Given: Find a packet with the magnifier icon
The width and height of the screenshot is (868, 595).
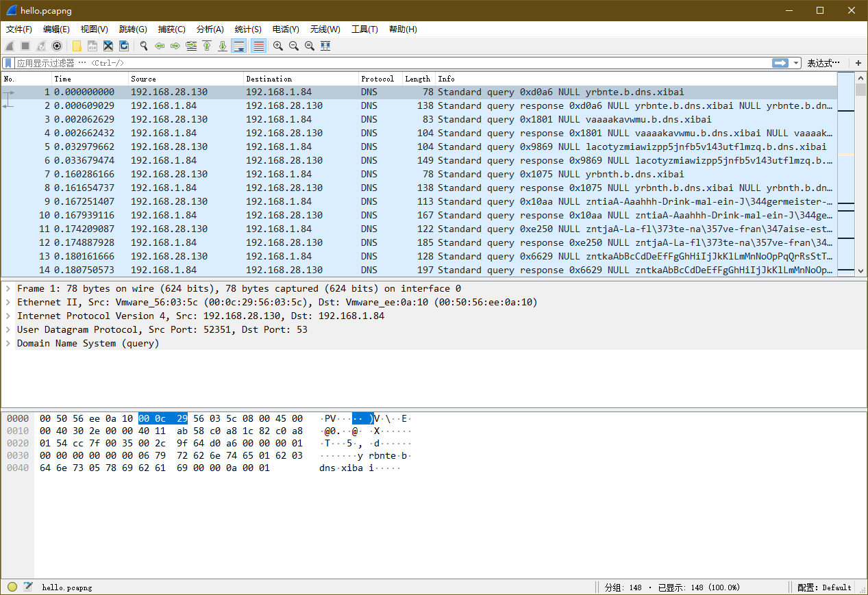Looking at the screenshot, I should point(144,46).
